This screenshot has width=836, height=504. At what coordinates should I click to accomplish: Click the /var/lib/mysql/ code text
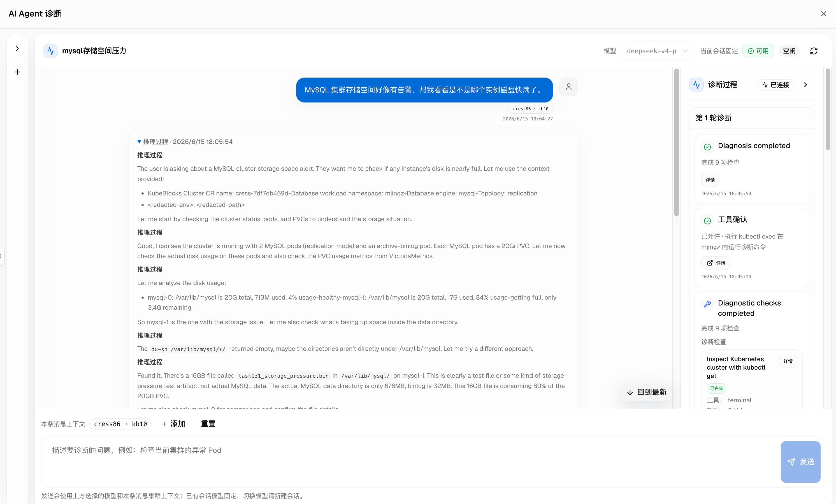tap(365, 376)
